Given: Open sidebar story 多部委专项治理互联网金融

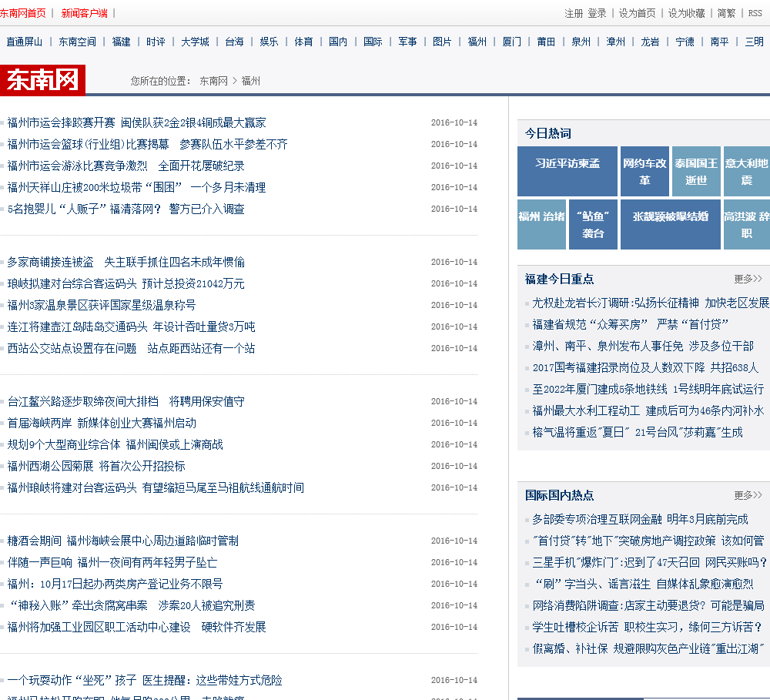Looking at the screenshot, I should 640,520.
